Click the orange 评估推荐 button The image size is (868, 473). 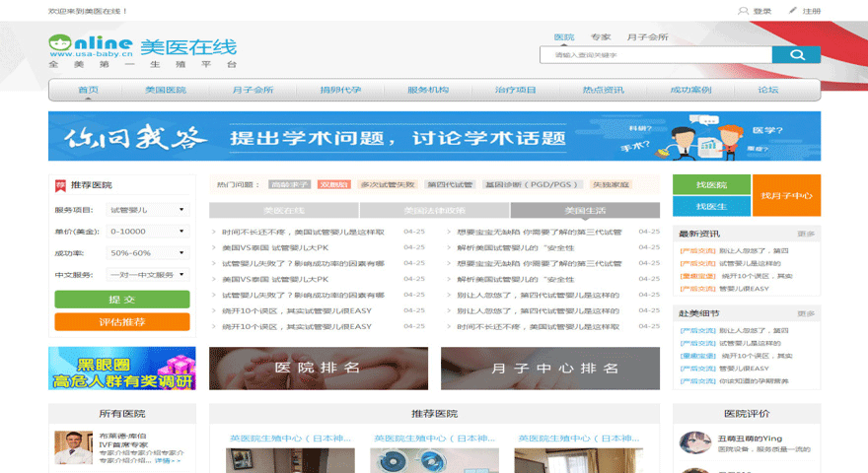pyautogui.click(x=122, y=322)
